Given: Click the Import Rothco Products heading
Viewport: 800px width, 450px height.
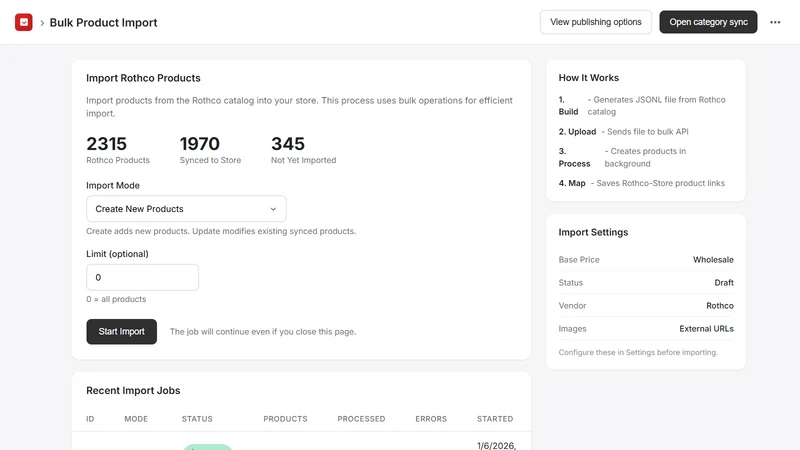Looking at the screenshot, I should [x=143, y=78].
